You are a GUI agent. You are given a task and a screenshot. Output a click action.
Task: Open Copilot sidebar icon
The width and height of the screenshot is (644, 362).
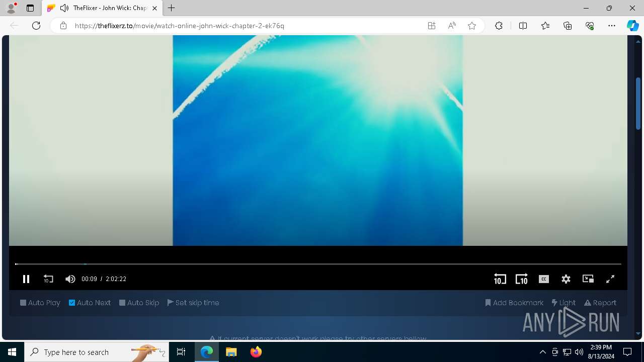point(633,26)
